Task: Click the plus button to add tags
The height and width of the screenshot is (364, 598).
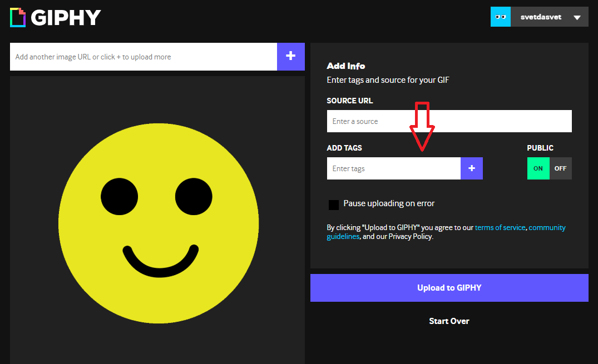Action: pos(472,168)
